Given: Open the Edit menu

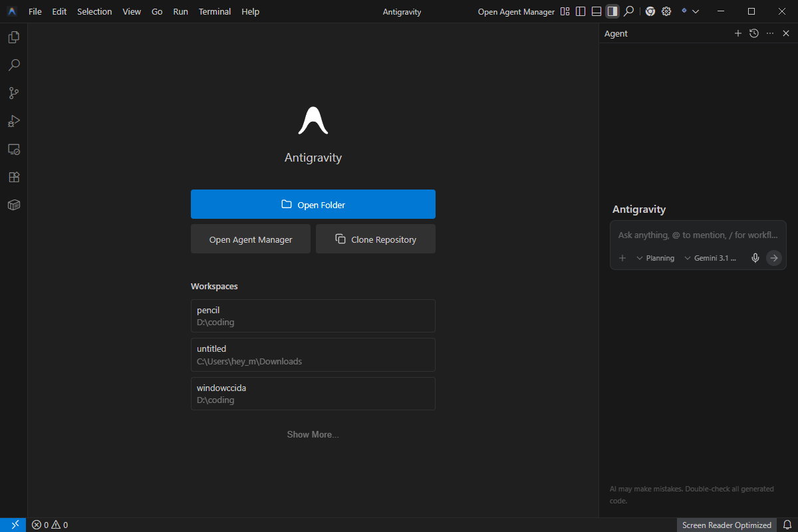Looking at the screenshot, I should tap(60, 11).
